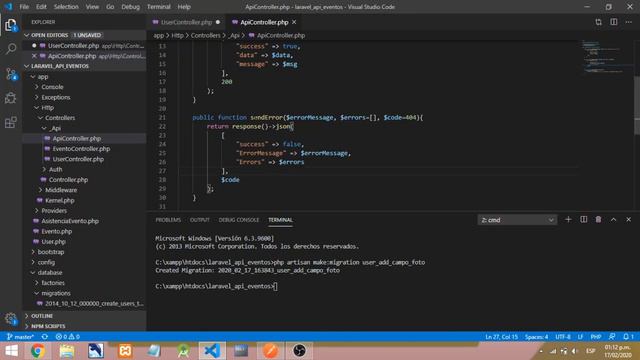Kill the terminal with trash icon

pos(598,220)
